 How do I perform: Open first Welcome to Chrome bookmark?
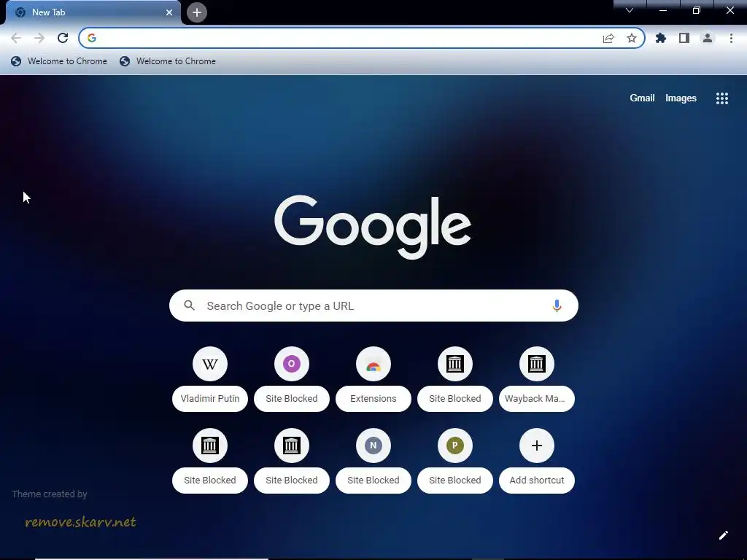tap(59, 61)
